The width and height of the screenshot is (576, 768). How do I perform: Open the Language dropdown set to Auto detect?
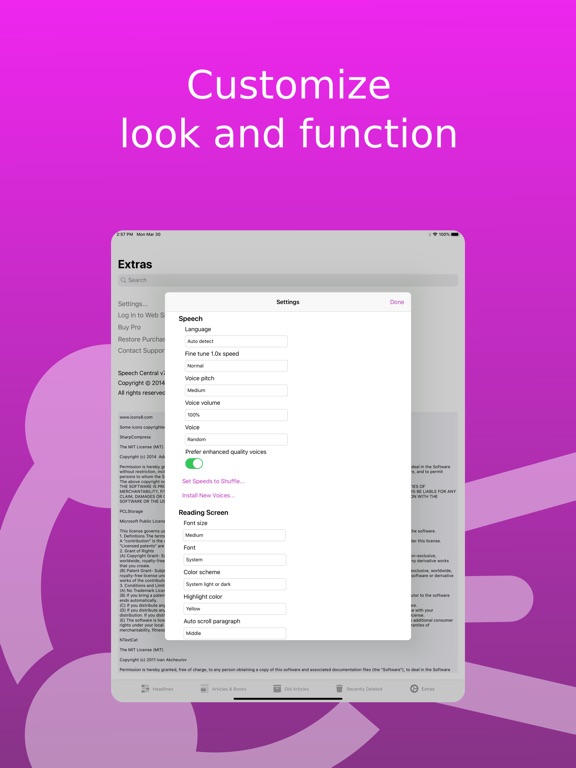(236, 341)
